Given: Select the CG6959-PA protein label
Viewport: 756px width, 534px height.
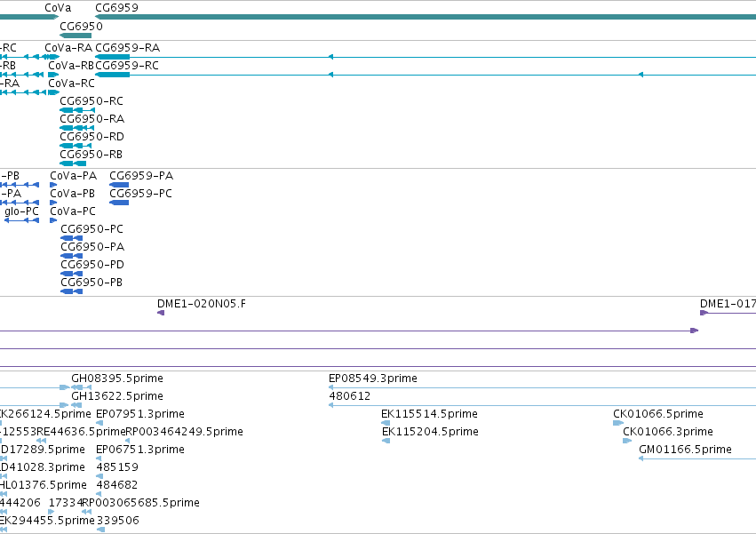Looking at the screenshot, I should 141,176.
